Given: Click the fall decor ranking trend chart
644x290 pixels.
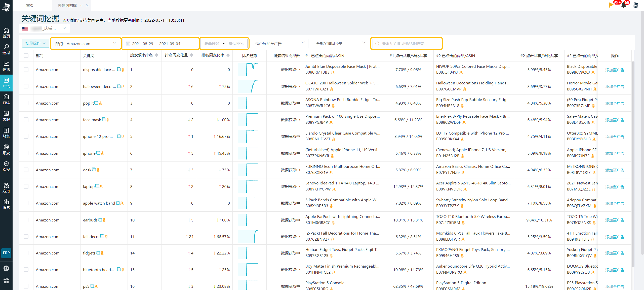Looking at the screenshot, I should click(x=248, y=237).
